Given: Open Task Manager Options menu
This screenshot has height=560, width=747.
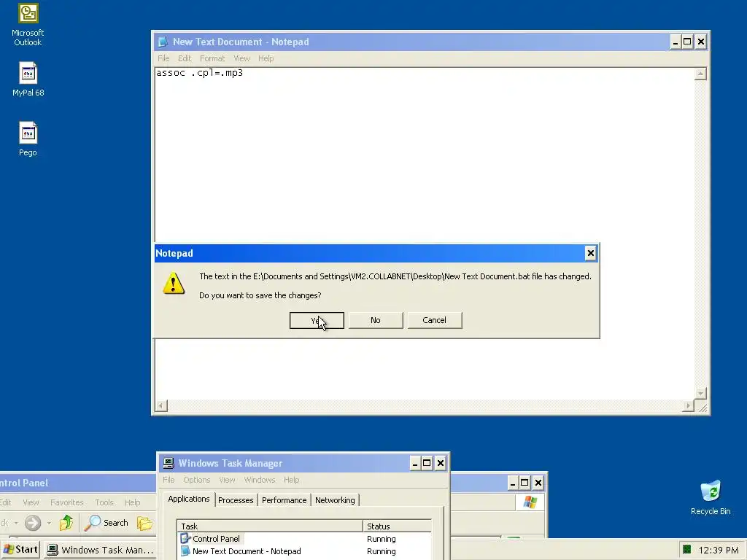Looking at the screenshot, I should (197, 480).
